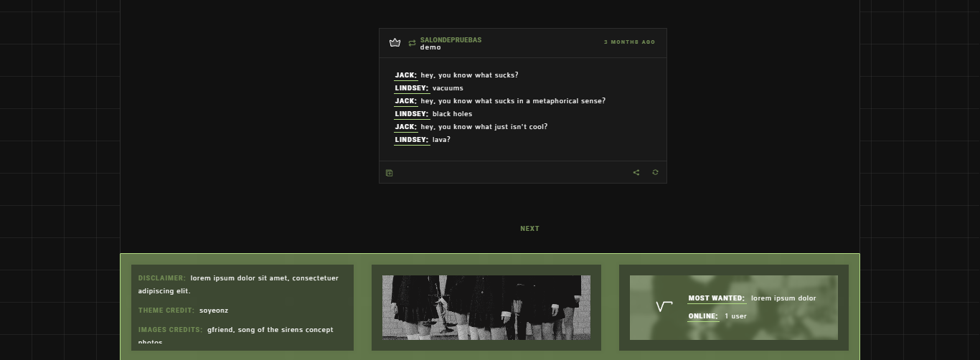The width and height of the screenshot is (980, 360).
Task: Open the SALONDEPRUEBAS blog link
Action: pyautogui.click(x=451, y=40)
